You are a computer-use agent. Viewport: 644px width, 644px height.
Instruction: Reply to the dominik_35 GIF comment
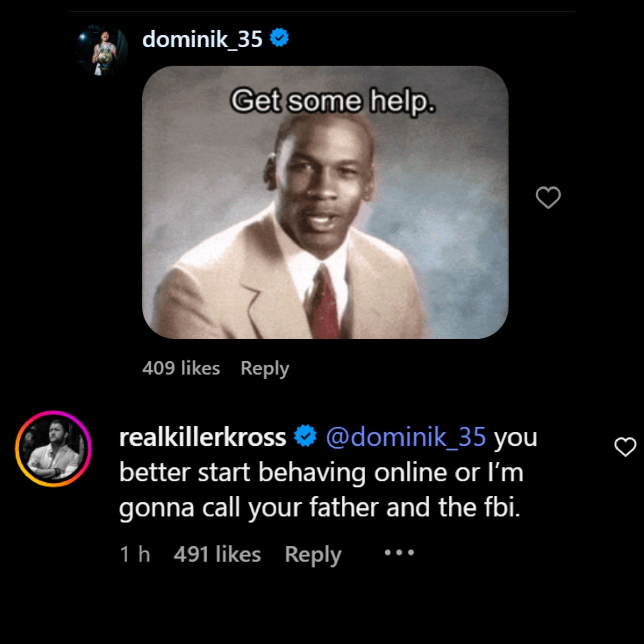(x=265, y=368)
